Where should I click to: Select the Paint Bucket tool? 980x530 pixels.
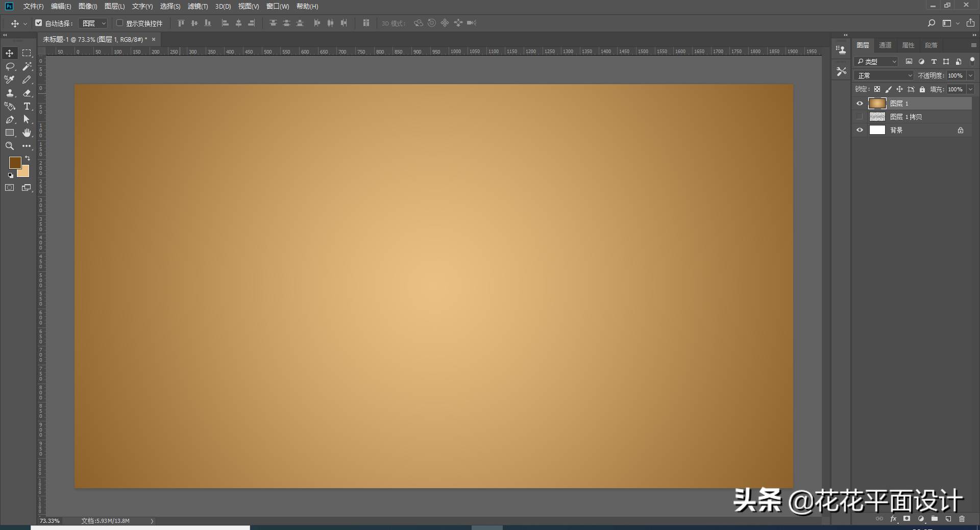[10, 106]
